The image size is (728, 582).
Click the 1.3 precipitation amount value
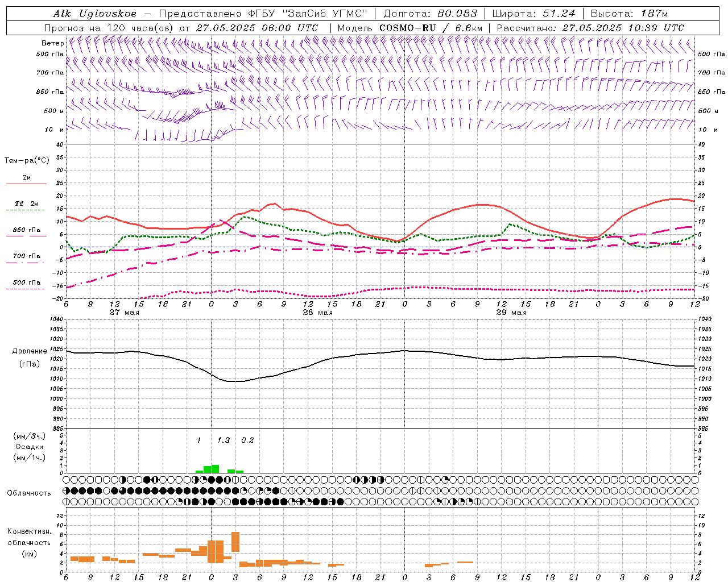click(x=224, y=440)
